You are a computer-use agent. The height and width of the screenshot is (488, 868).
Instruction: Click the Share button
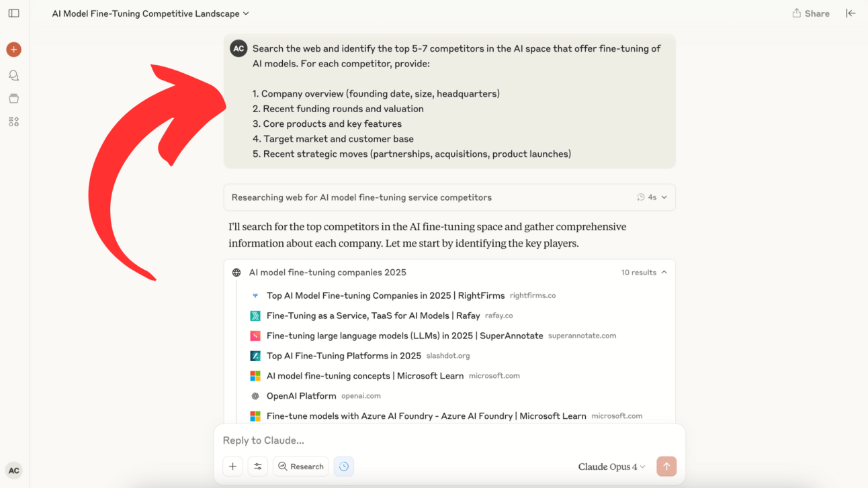pyautogui.click(x=810, y=13)
